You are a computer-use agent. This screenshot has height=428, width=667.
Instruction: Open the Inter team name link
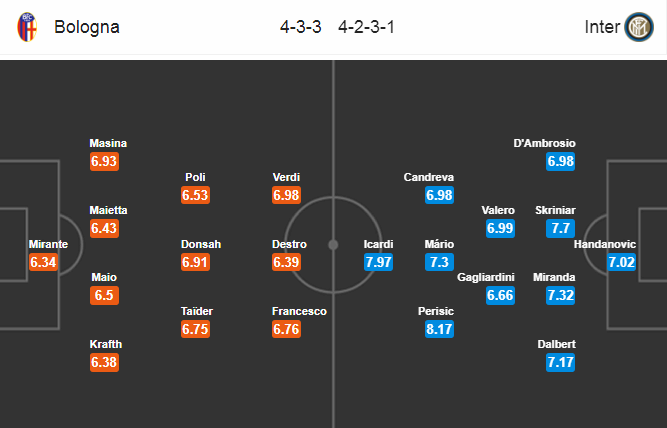coord(602,27)
